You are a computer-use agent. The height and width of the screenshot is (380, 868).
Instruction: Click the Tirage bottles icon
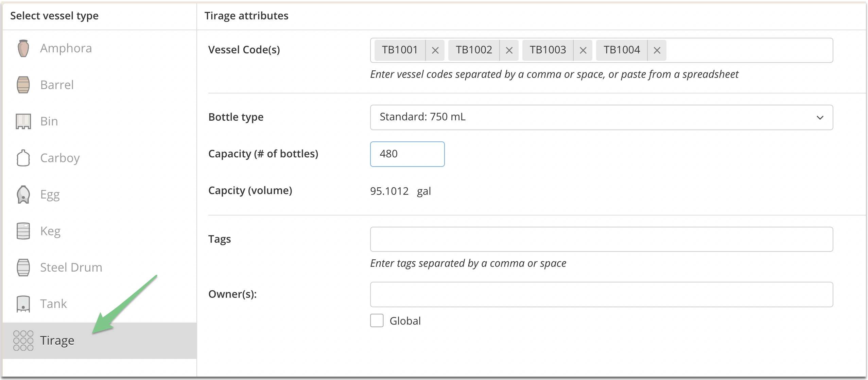tap(23, 340)
